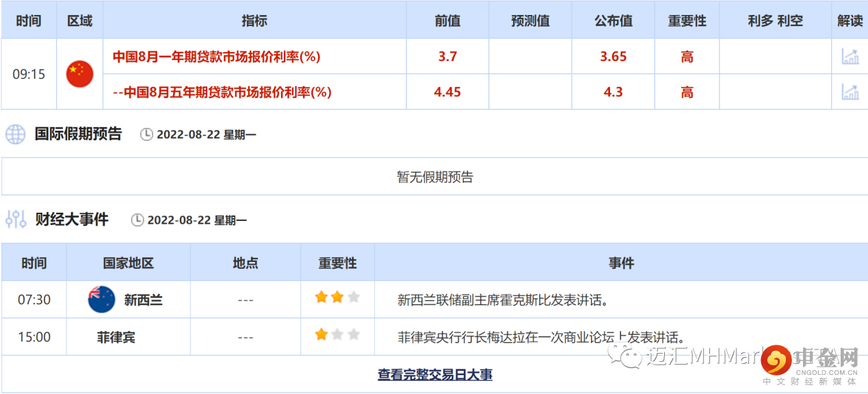Image resolution: width=868 pixels, height=394 pixels.
Task: Click the one-star rating for Philippines event
Action: pos(320,334)
